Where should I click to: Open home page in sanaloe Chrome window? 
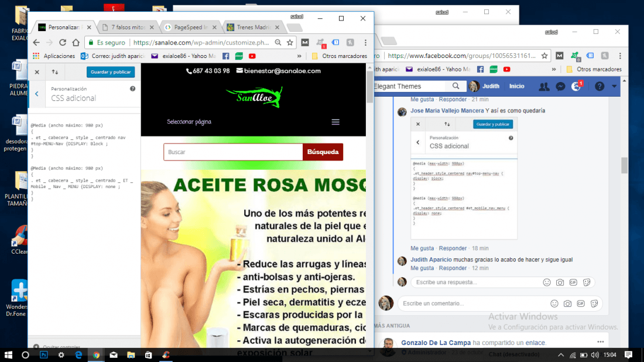tap(76, 42)
